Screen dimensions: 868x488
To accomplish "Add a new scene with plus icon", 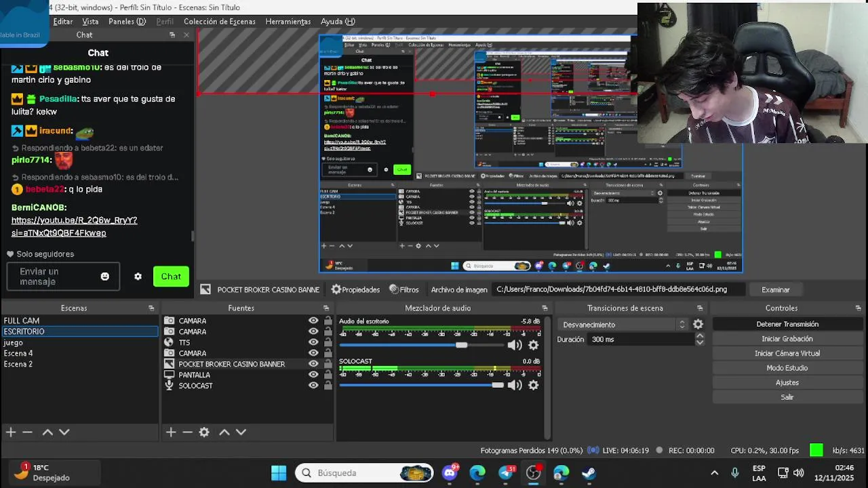I will 11,432.
